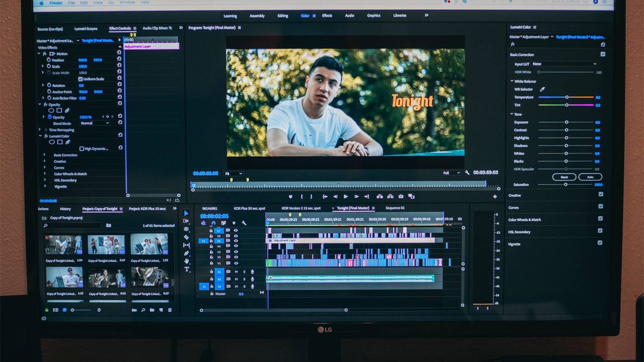This screenshot has height=362, width=644.
Task: Expand Time Remapping effect
Action: point(40,130)
